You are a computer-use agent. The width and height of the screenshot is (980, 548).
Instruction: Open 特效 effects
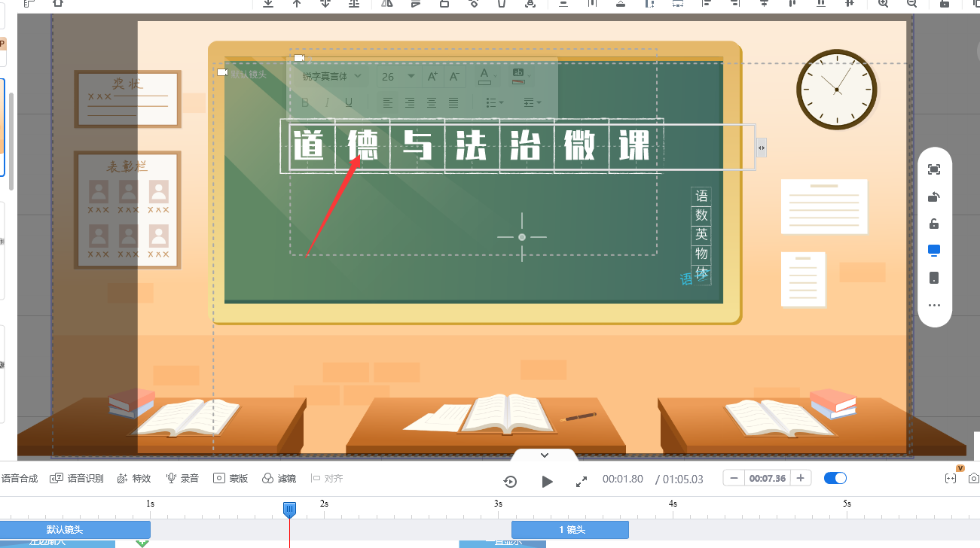tap(135, 478)
